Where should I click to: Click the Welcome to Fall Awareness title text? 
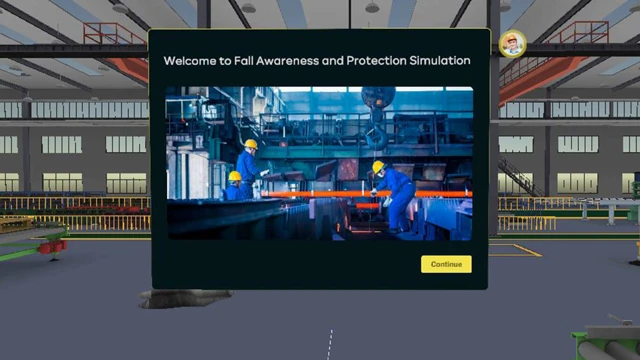317,61
